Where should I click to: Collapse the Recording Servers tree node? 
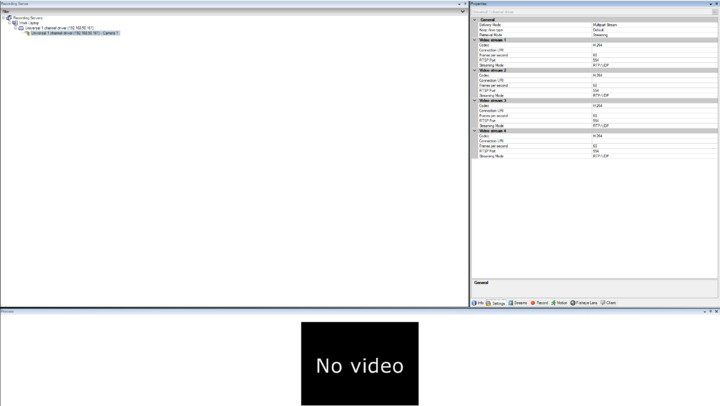coord(3,18)
